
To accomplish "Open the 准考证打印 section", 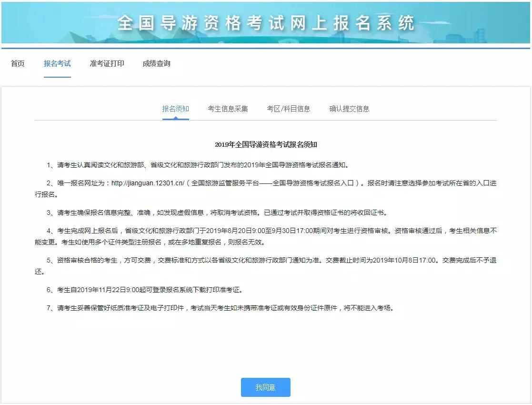I will coord(106,63).
